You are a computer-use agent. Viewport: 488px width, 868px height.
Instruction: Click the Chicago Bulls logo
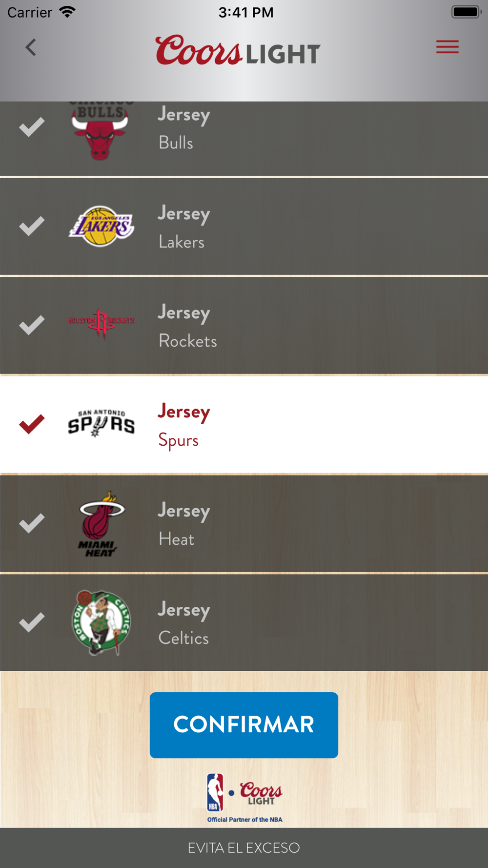pyautogui.click(x=100, y=132)
